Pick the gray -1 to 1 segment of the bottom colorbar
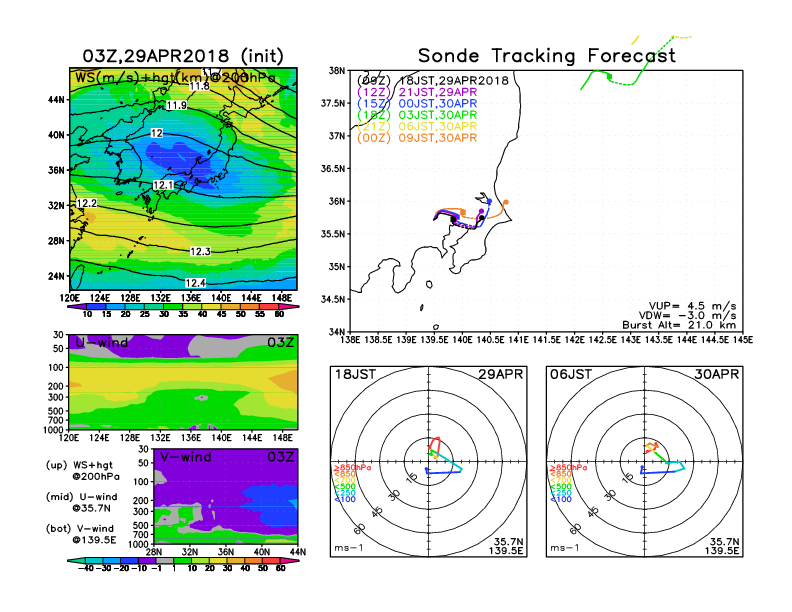This screenshot has height=612, width=792. pos(164,561)
